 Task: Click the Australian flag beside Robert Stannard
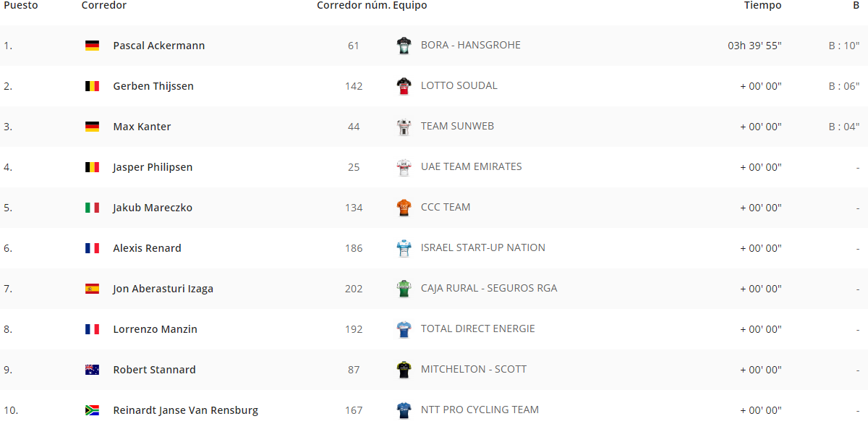click(x=92, y=370)
